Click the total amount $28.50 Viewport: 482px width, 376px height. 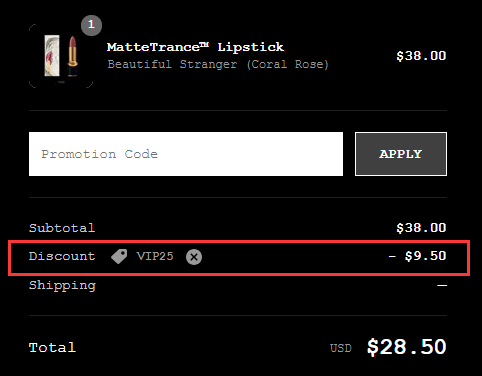click(407, 347)
